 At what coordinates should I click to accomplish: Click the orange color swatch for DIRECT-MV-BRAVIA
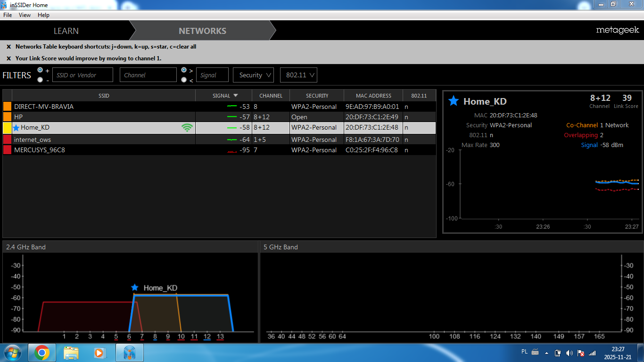7,107
